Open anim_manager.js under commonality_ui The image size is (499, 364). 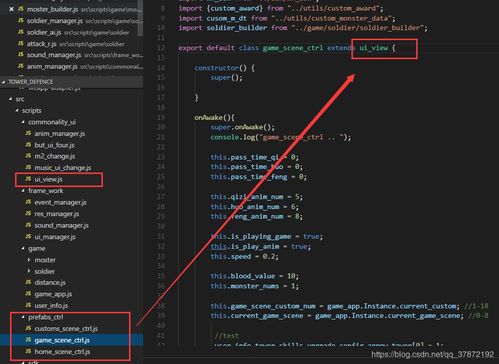[x=60, y=134]
